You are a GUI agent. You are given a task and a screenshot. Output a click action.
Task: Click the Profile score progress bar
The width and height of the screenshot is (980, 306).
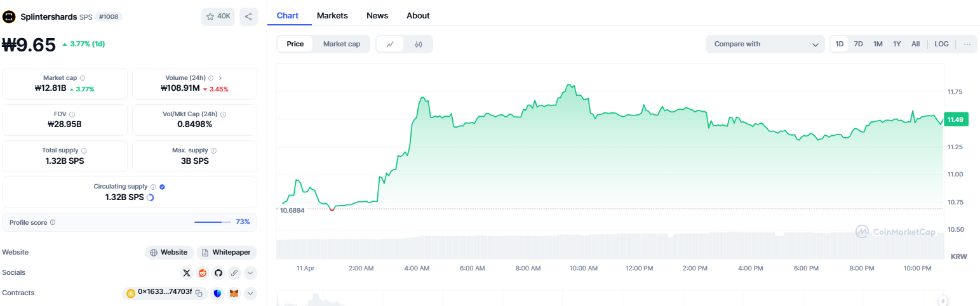pos(213,222)
